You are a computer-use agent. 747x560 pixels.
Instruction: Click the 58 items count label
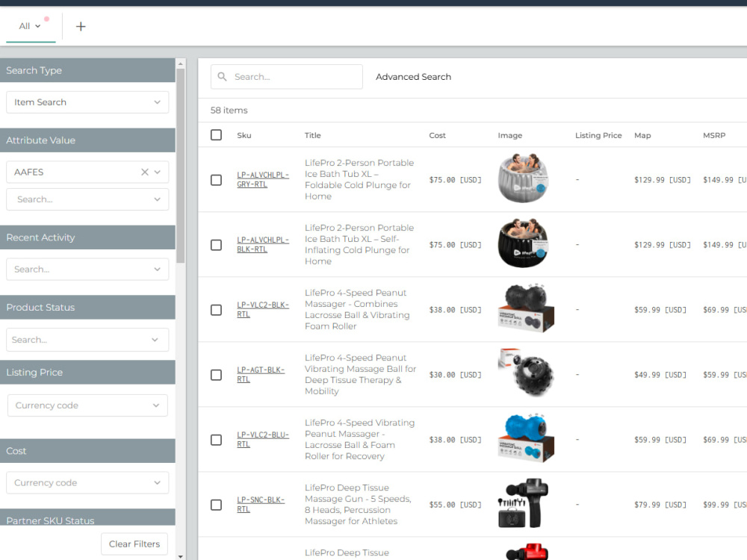(229, 111)
